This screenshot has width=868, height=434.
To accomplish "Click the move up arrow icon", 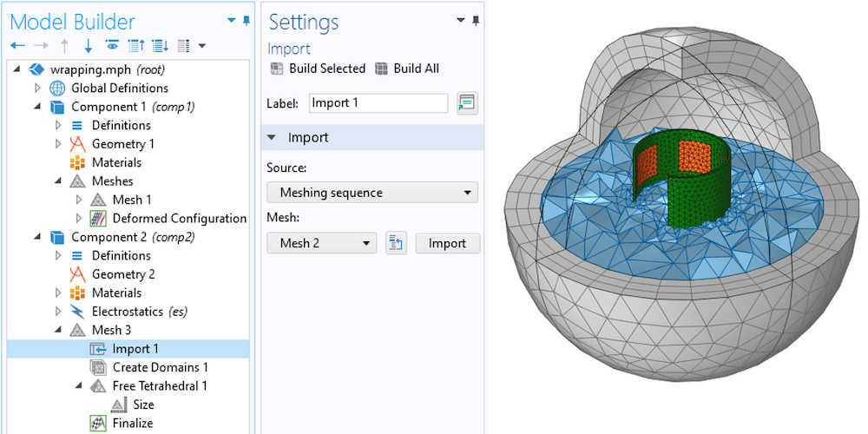I will click(65, 46).
